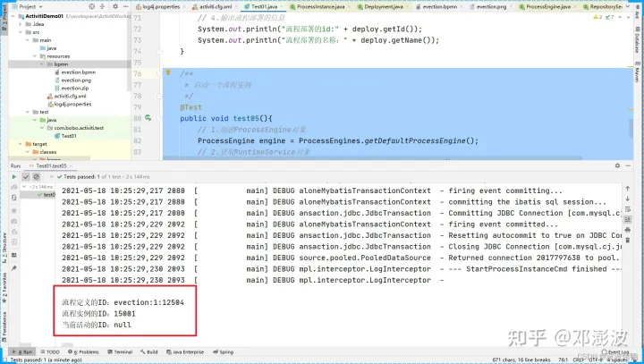This screenshot has height=364, width=644.
Task: Click UTF-8 encoding in status bar
Action: [x=595, y=360]
